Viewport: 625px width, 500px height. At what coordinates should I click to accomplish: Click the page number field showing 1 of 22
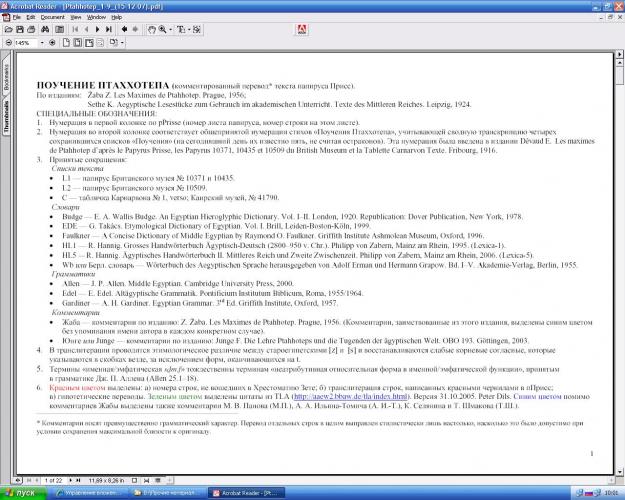tap(52, 480)
